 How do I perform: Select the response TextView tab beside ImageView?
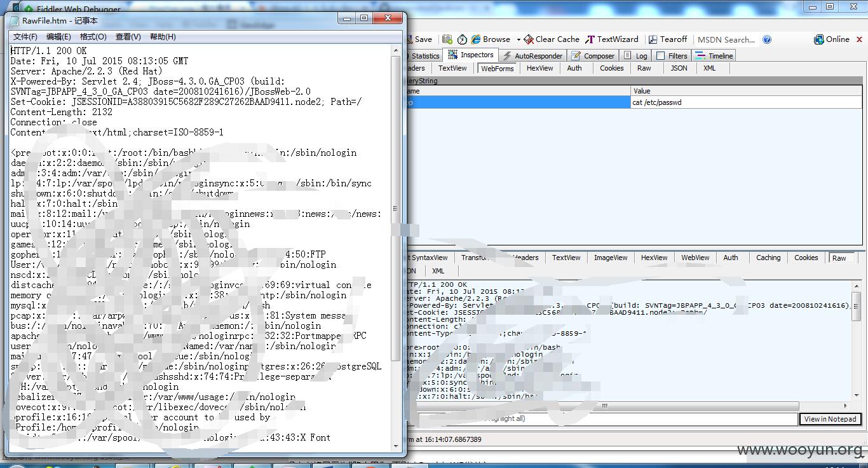click(566, 258)
